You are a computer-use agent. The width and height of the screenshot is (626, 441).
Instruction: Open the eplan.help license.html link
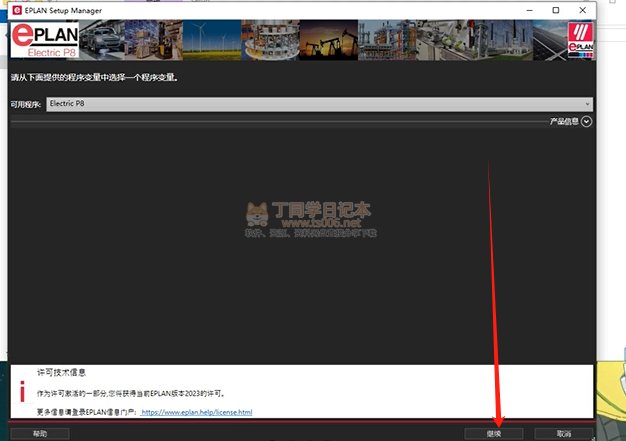click(x=197, y=412)
